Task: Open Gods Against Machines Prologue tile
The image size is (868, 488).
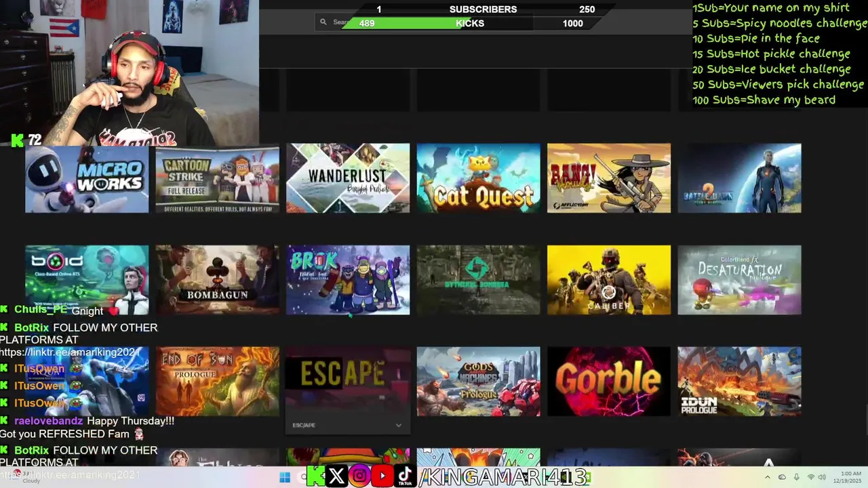Action: 478,382
